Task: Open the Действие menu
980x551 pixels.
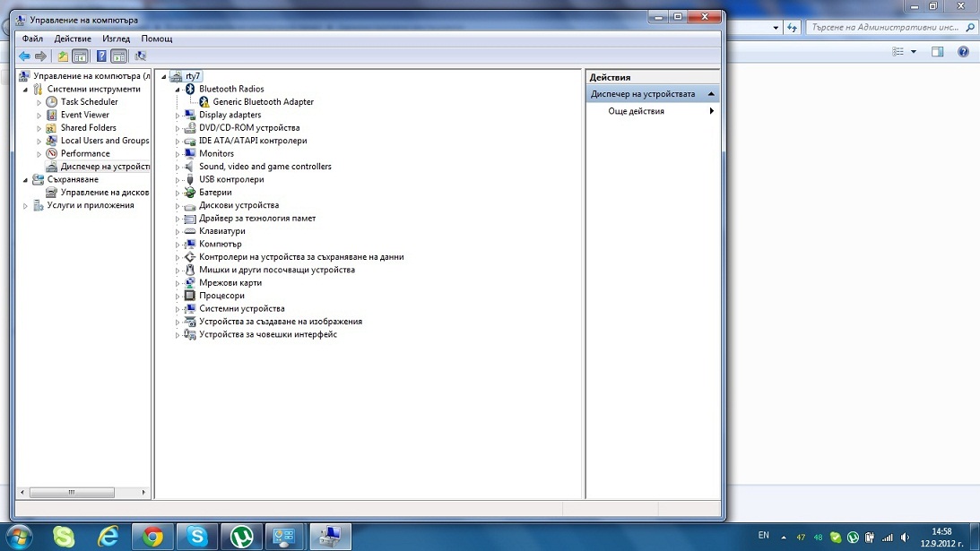Action: point(73,39)
